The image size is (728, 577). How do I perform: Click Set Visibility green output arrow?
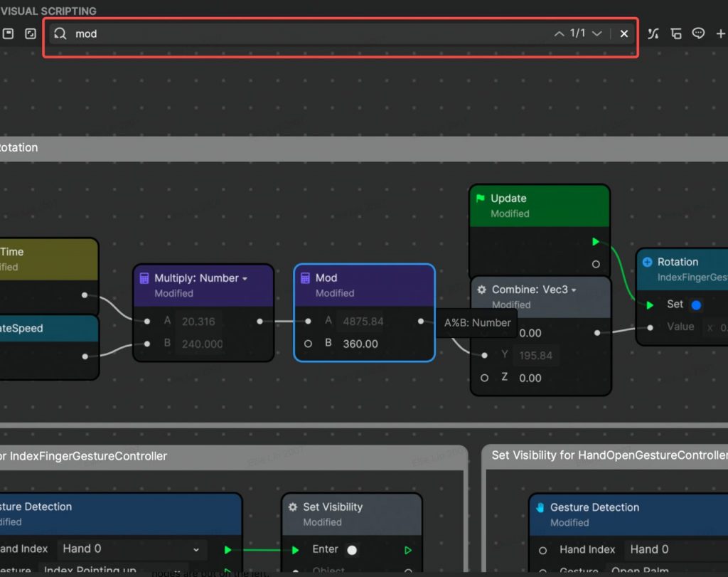tap(407, 550)
